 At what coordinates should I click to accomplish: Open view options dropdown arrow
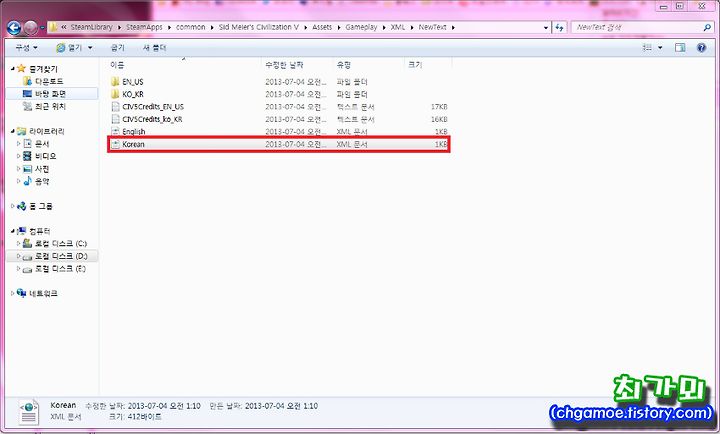(x=660, y=48)
